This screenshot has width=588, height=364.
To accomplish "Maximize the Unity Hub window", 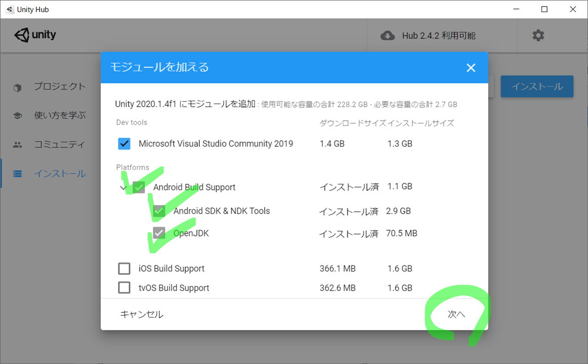I will tap(544, 9).
